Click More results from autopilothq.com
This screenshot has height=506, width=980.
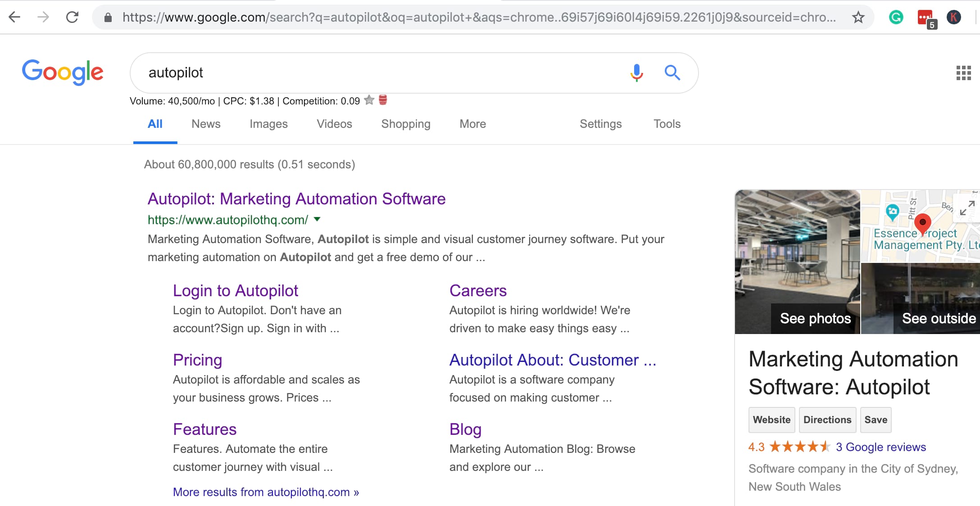pos(266,492)
